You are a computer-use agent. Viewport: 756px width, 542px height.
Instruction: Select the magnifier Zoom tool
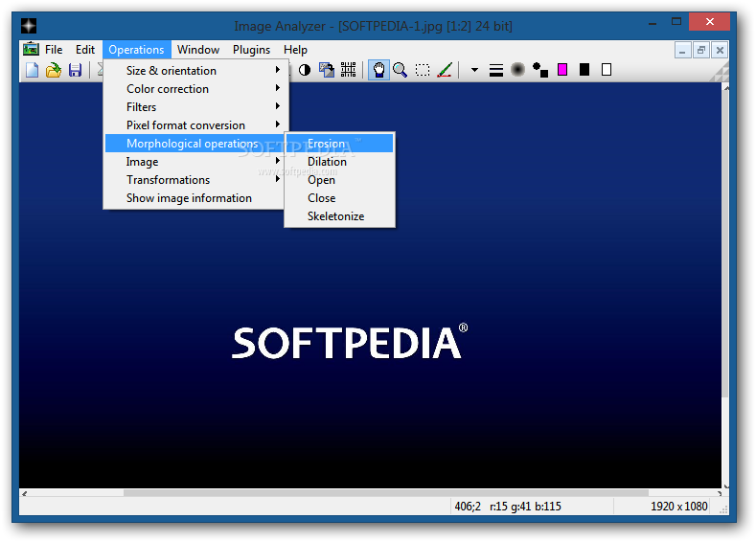coord(400,70)
